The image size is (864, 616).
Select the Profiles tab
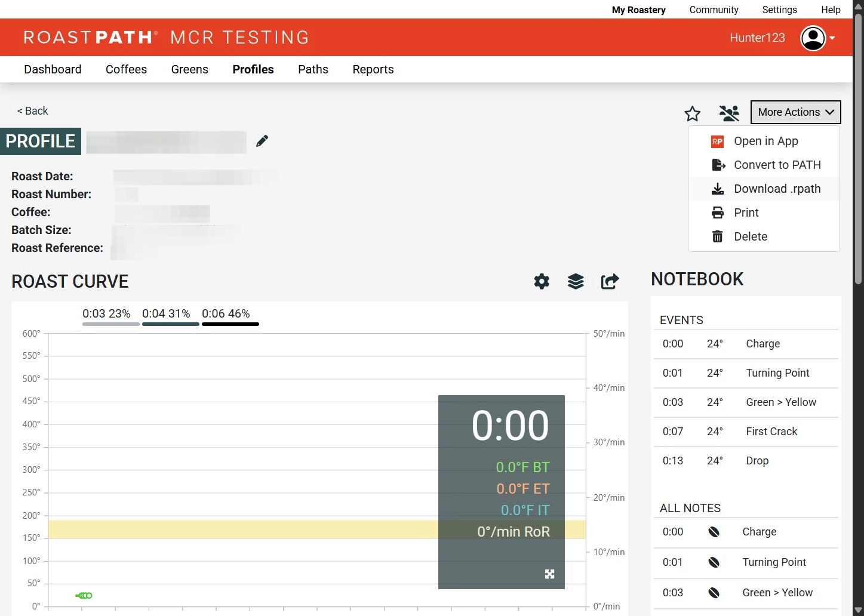tap(253, 69)
